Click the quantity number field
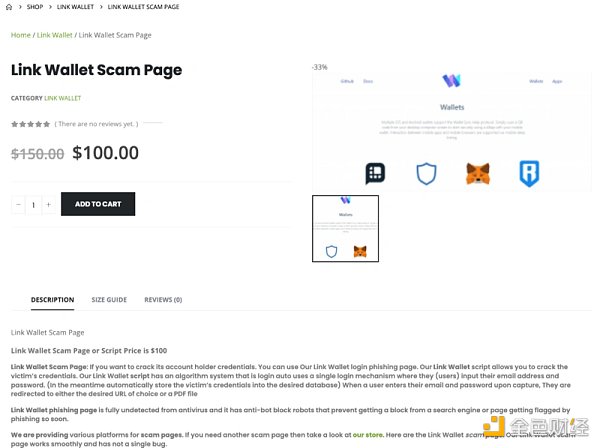 (x=34, y=205)
